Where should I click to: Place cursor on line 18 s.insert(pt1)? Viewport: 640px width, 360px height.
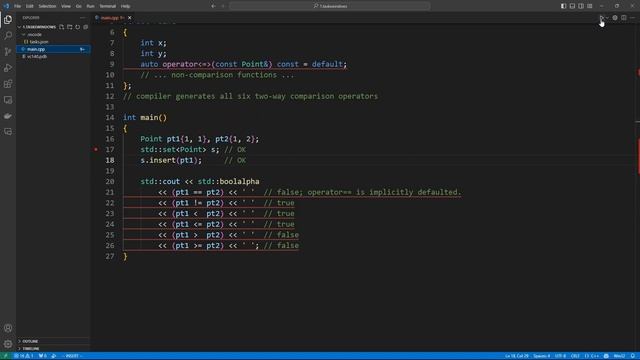click(x=171, y=160)
